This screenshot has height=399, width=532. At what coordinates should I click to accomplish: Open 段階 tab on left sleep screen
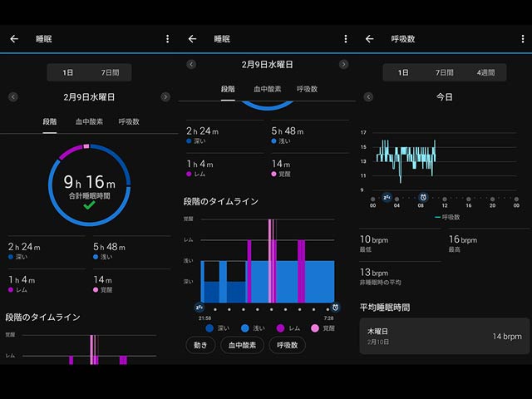[50, 122]
